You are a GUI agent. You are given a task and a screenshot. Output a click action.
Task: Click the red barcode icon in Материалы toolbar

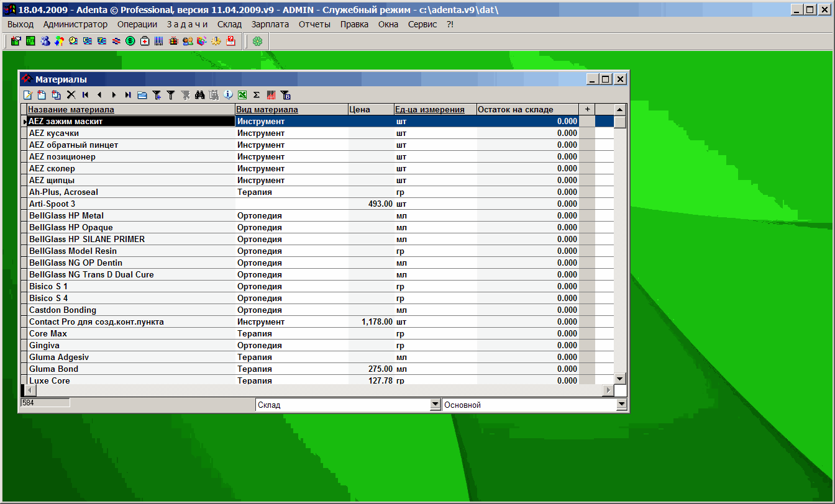click(x=271, y=95)
